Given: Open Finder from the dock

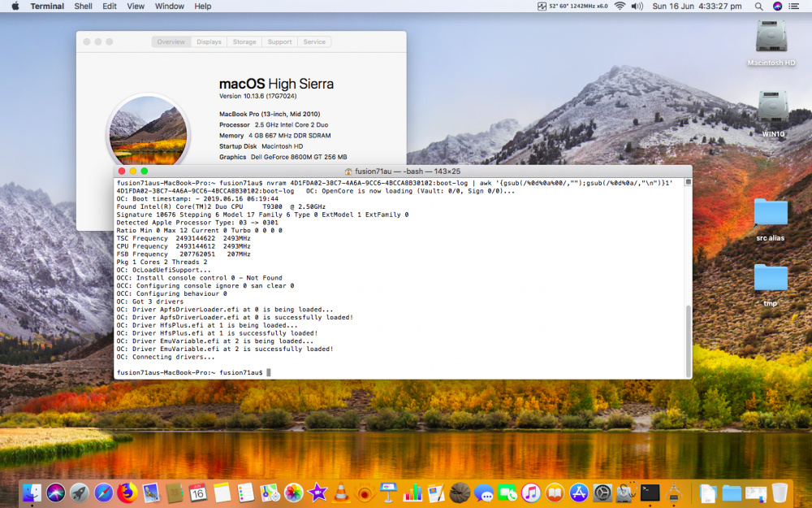Looking at the screenshot, I should [x=32, y=493].
